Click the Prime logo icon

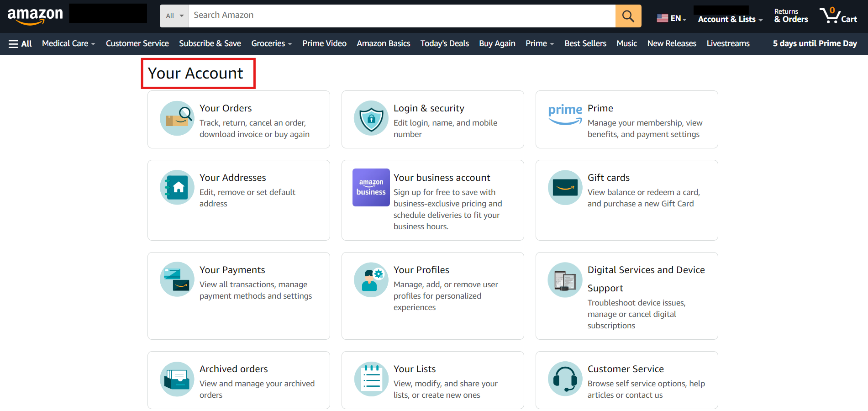(x=565, y=114)
